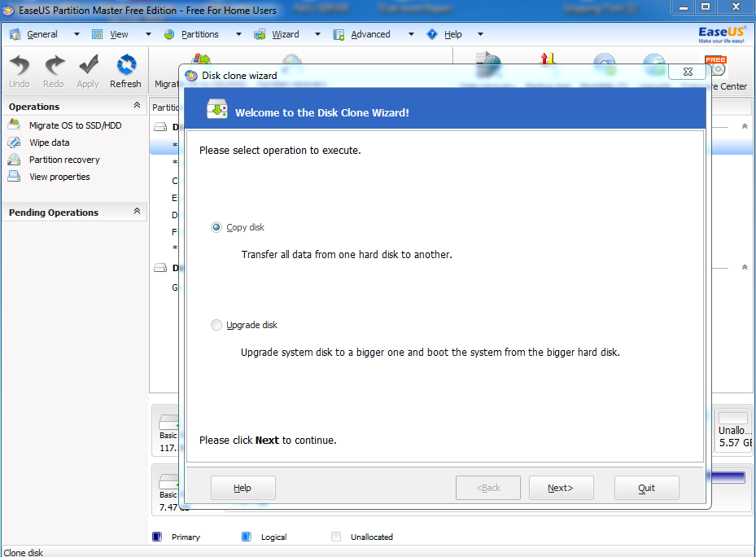Viewport: 756px width, 557px height.
Task: Click the View properties sidebar icon
Action: coord(14,176)
